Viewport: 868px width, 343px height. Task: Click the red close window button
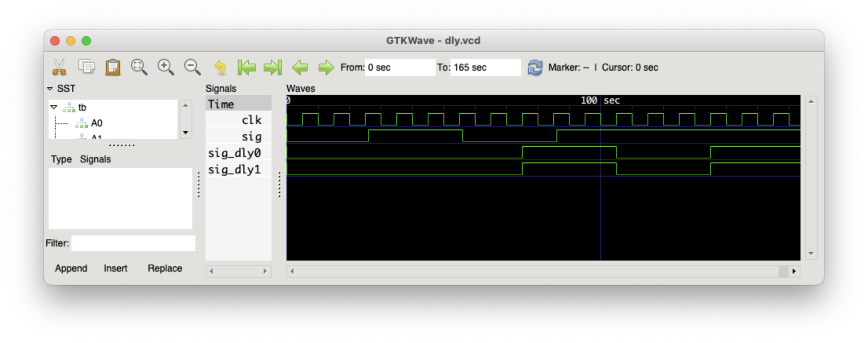[x=55, y=41]
